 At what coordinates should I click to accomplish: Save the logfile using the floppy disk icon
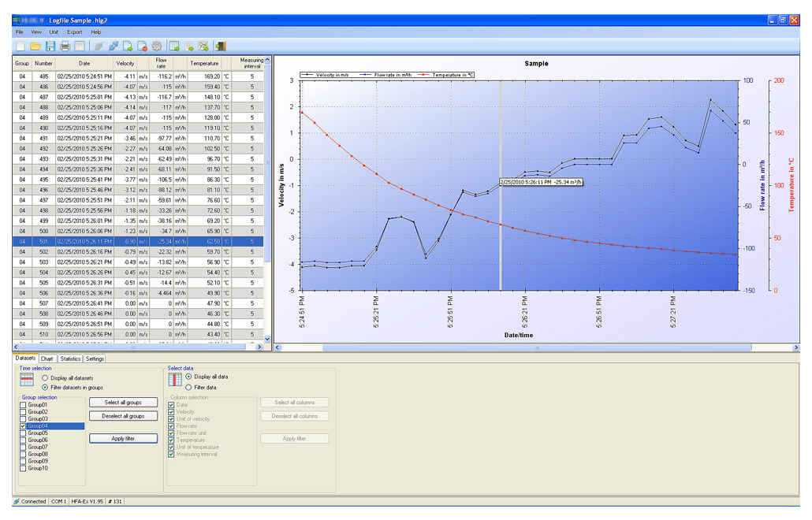pos(50,46)
